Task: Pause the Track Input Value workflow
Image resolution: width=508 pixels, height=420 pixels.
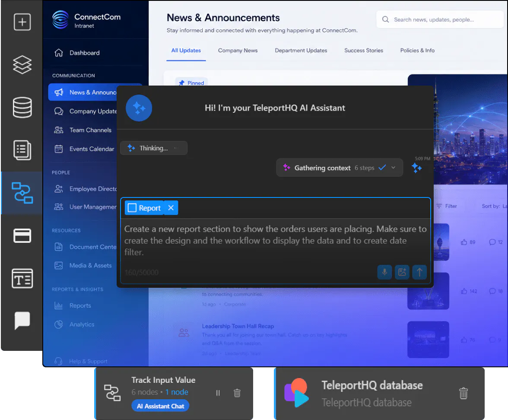Action: (x=218, y=393)
